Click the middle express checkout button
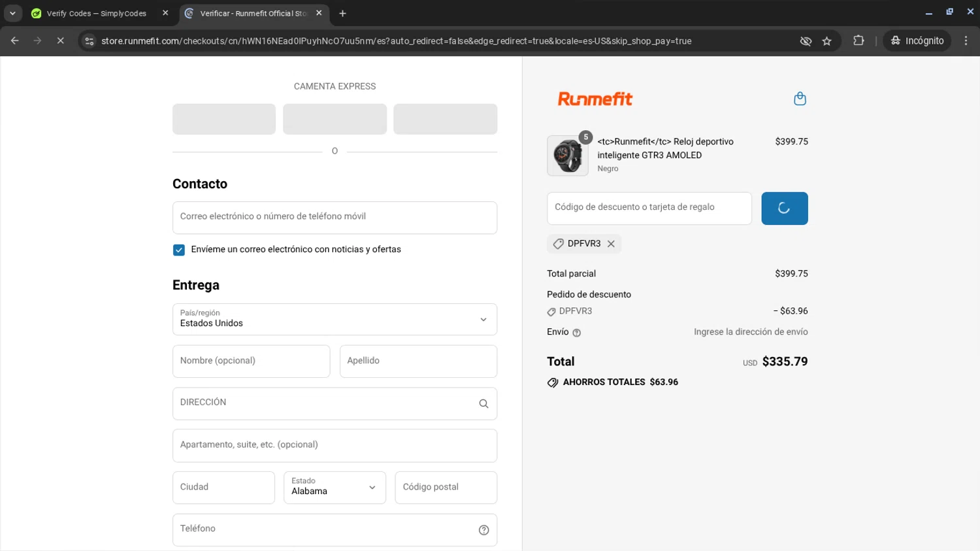 [x=335, y=119]
